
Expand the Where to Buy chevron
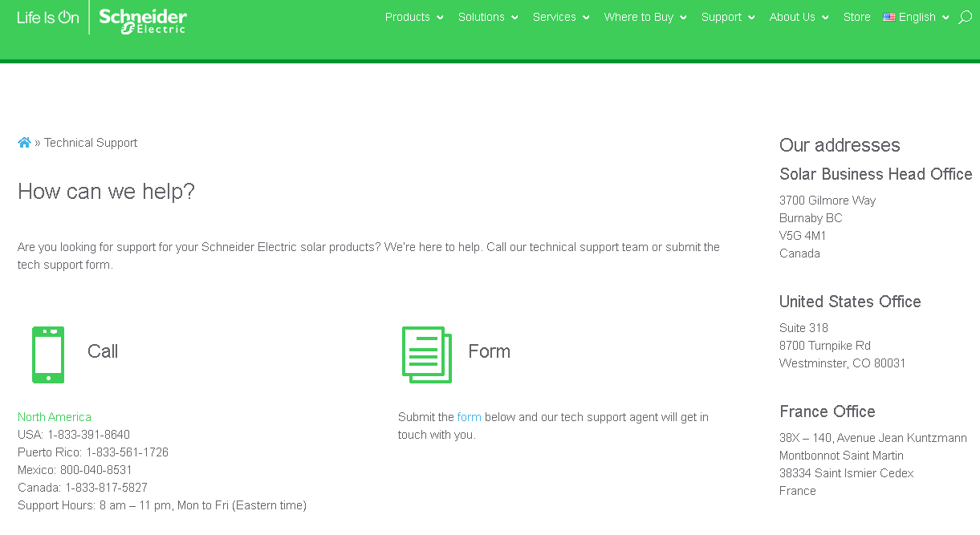coord(683,18)
